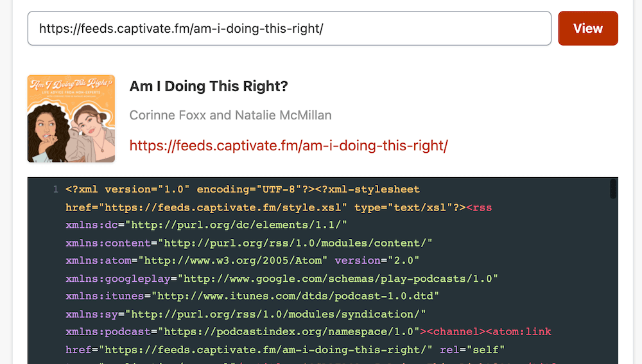Click line number 1 in code viewer
This screenshot has height=364, width=642.
point(55,189)
